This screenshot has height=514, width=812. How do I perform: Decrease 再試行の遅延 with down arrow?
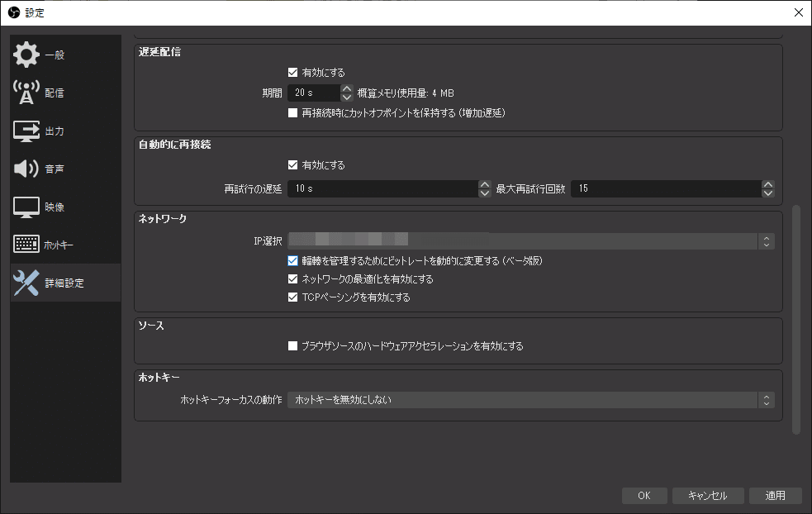(x=485, y=193)
